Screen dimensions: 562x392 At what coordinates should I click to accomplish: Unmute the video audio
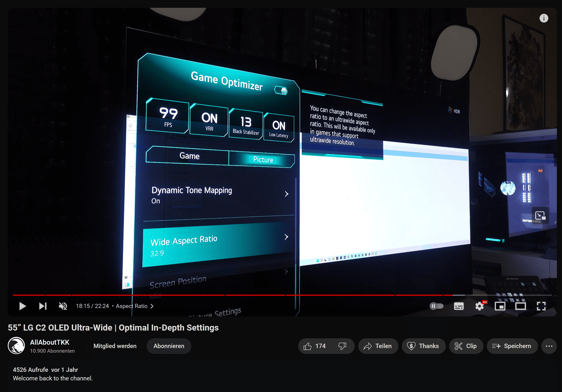point(63,306)
